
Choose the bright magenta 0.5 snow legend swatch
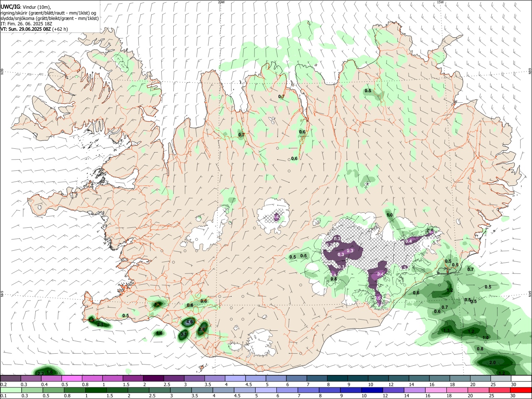click(71, 379)
